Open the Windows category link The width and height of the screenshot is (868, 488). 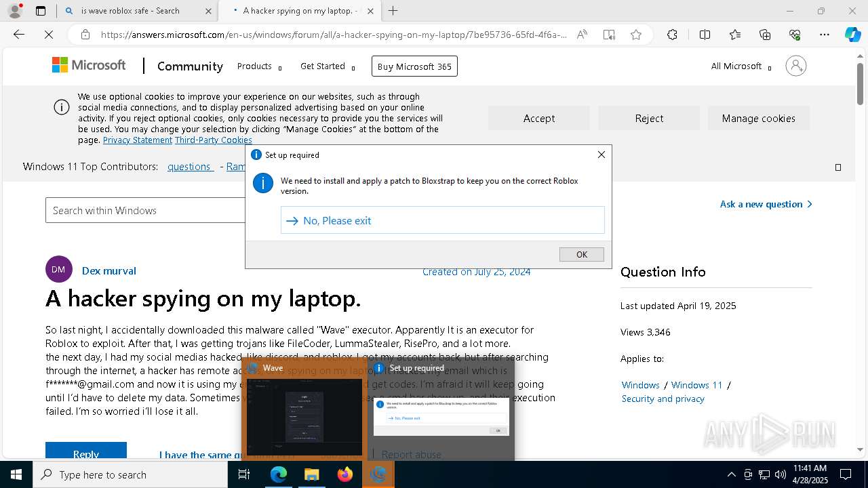641,385
